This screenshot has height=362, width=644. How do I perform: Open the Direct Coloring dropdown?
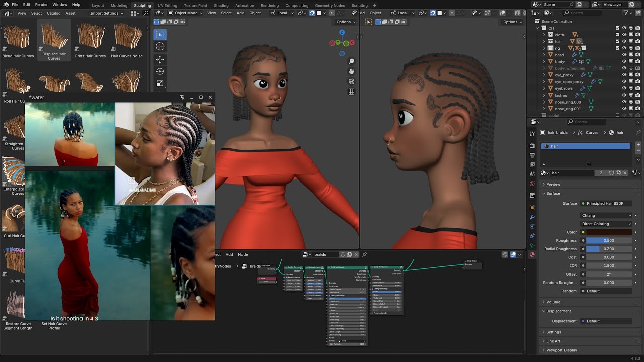pyautogui.click(x=606, y=224)
